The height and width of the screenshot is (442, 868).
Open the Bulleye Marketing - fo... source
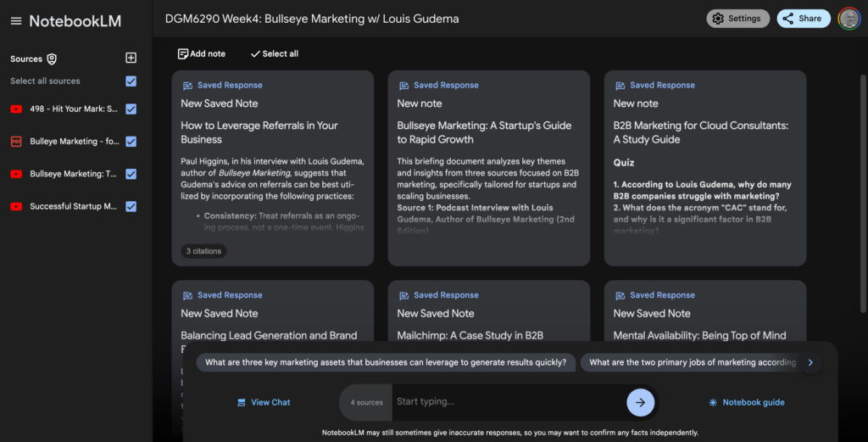[x=74, y=141]
